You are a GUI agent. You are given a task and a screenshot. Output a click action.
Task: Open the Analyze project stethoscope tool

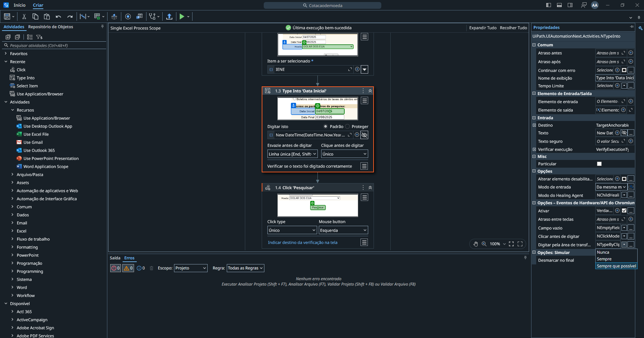click(152, 16)
